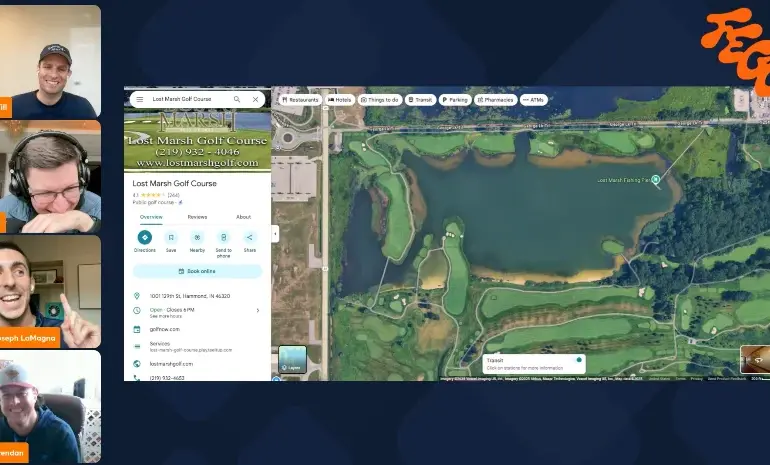This screenshot has width=770, height=465.
Task: Click the Directions icon
Action: click(x=145, y=238)
